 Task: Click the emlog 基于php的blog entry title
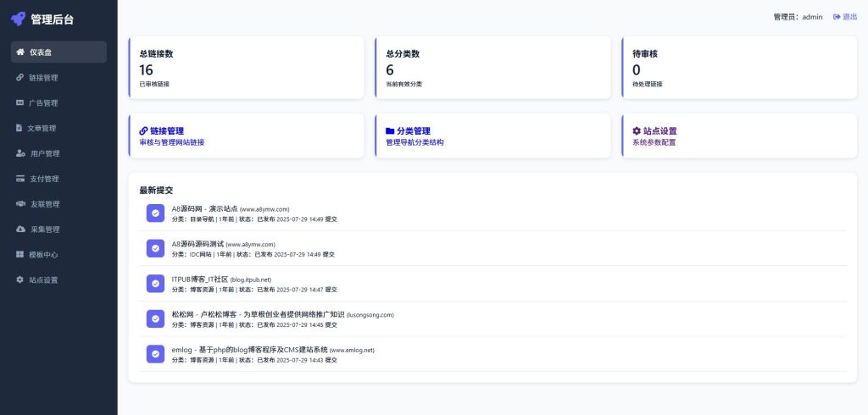point(250,350)
